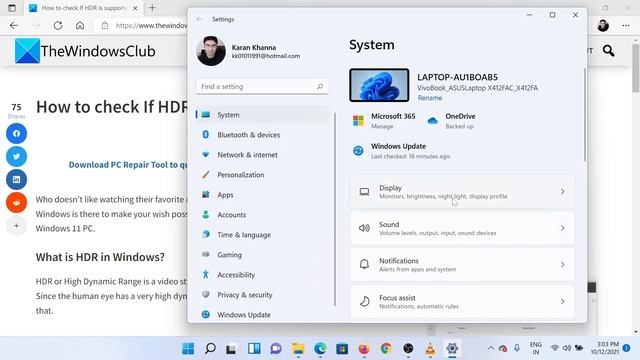
Task: Select System in the sidebar
Action: click(x=262, y=115)
